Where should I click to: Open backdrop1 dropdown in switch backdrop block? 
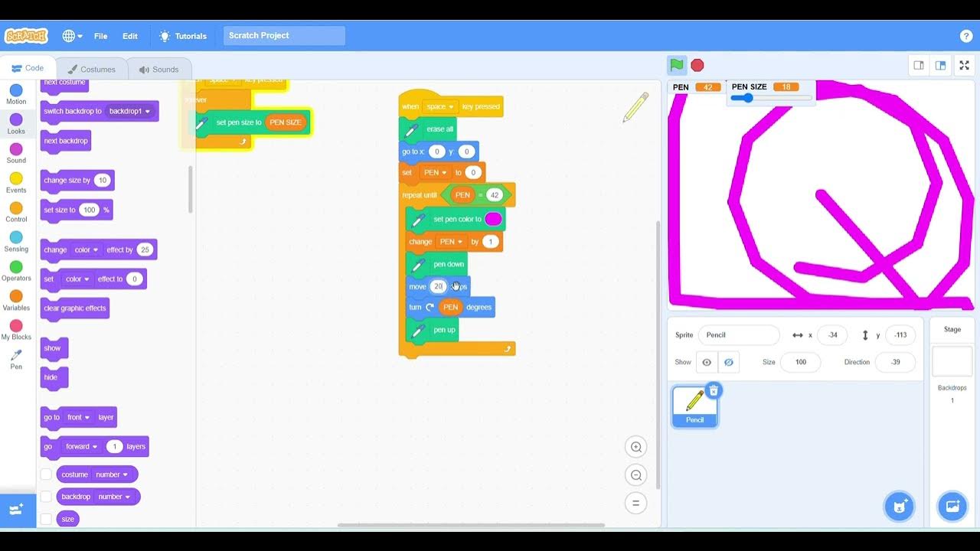coord(129,112)
